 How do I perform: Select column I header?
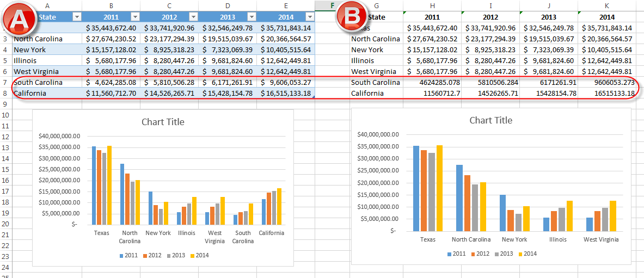click(490, 6)
